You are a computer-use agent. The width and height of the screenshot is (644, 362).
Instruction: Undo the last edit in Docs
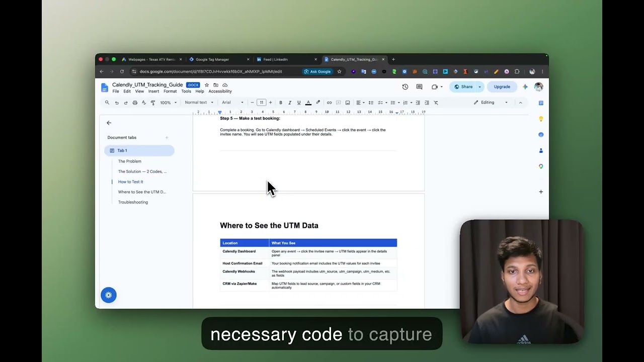coord(117,103)
